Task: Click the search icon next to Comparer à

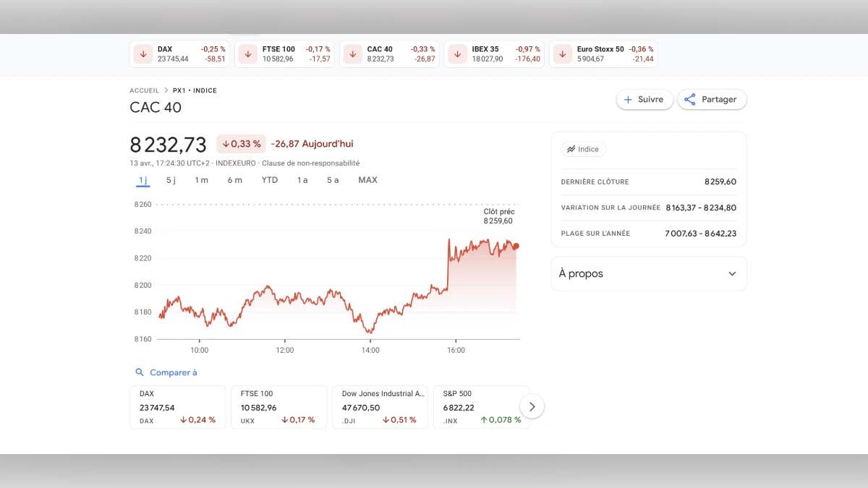Action: coord(140,372)
